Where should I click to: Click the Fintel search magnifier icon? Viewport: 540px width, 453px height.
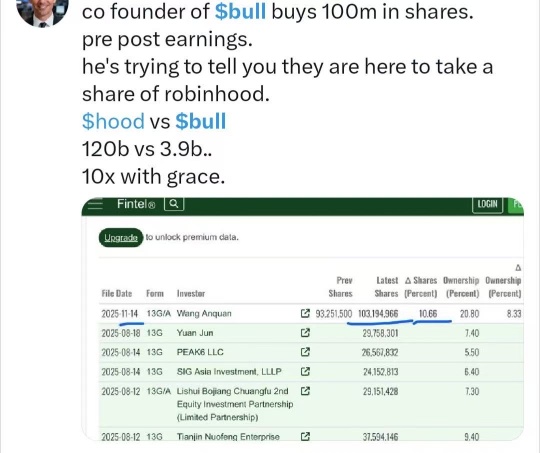174,204
